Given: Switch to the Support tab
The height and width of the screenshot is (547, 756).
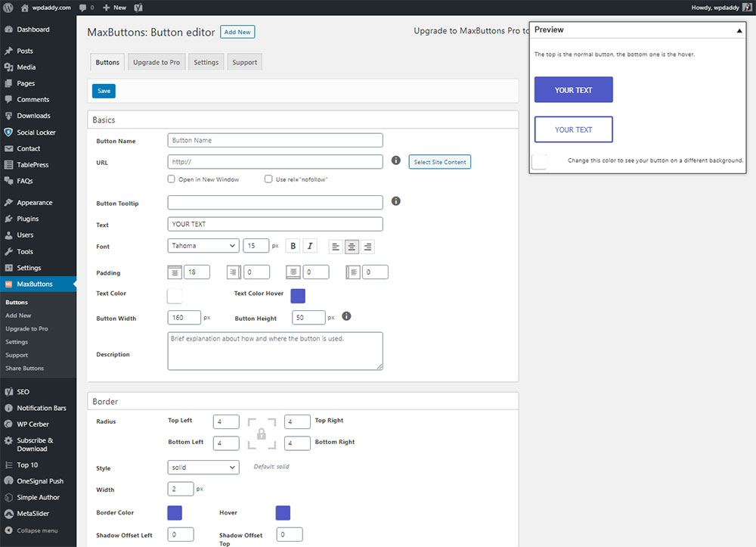Looking at the screenshot, I should coord(245,62).
